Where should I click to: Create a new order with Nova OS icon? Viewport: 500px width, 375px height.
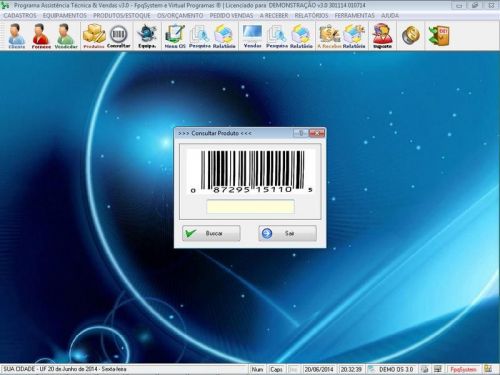coord(175,36)
